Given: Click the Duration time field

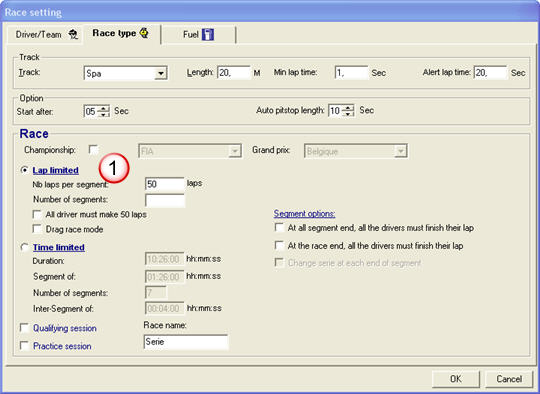Looking at the screenshot, I should click(x=165, y=259).
